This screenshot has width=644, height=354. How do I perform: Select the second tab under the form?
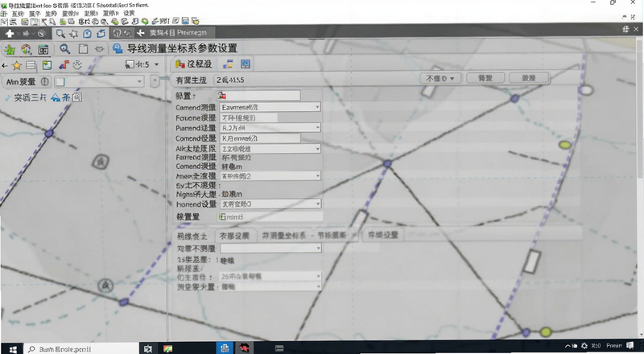[x=234, y=235]
